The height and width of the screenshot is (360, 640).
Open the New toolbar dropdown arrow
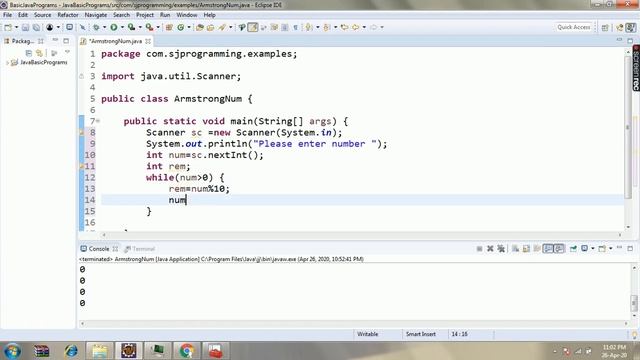16,27
